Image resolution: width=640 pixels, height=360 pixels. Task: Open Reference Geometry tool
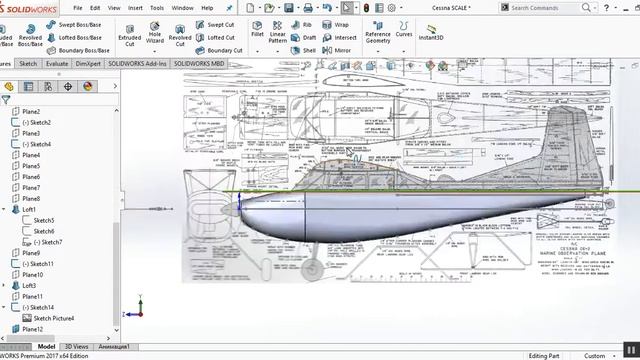tap(378, 32)
